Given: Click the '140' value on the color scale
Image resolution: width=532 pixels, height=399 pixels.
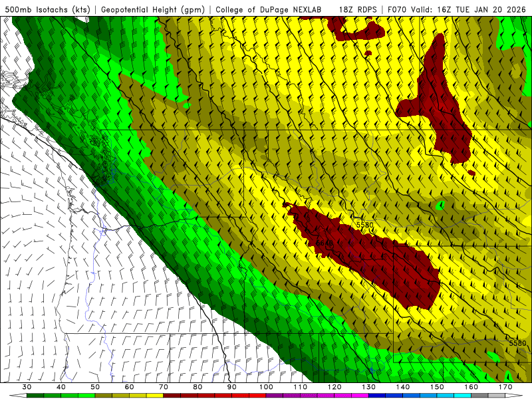Looking at the screenshot, I should (403, 387).
